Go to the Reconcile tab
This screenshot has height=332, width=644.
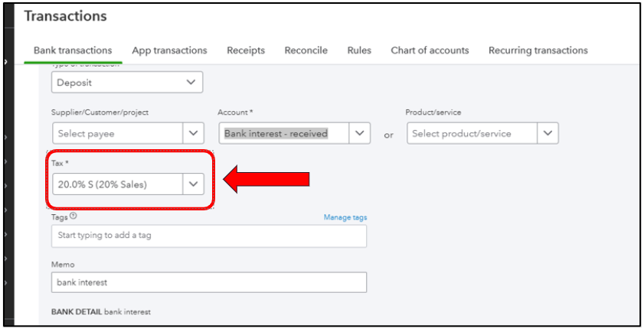[306, 50]
